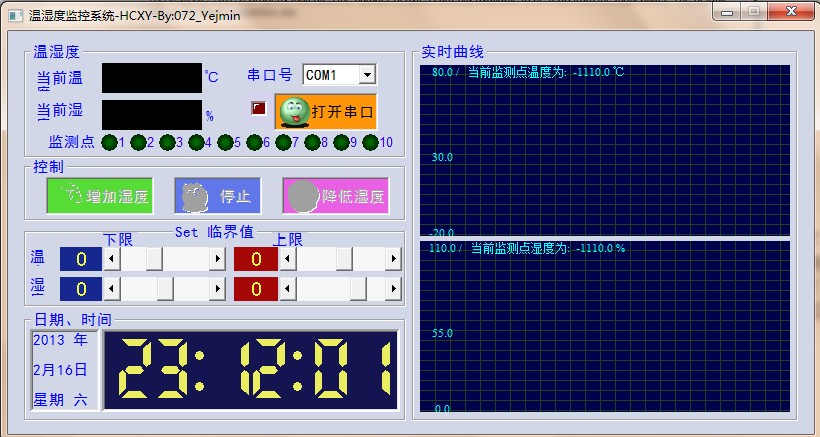Click the temperature lower limit slider thumb
The image size is (820, 437).
(155, 260)
